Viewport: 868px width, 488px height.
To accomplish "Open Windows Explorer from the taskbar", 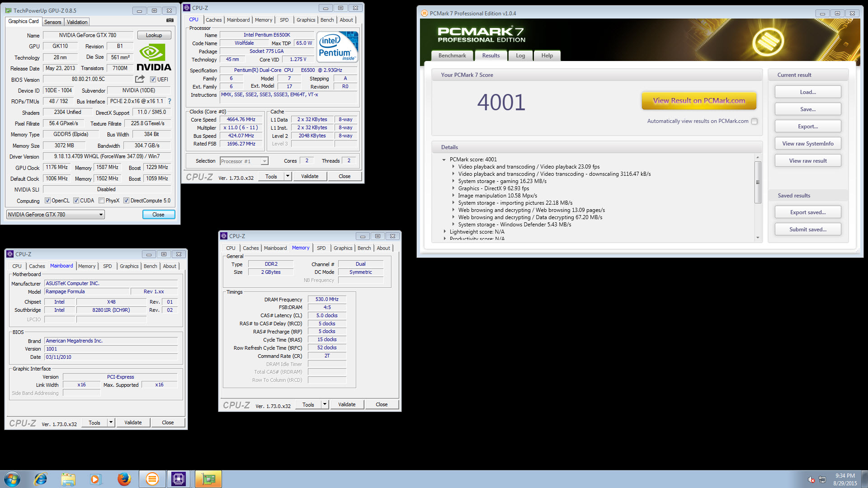I will [68, 479].
